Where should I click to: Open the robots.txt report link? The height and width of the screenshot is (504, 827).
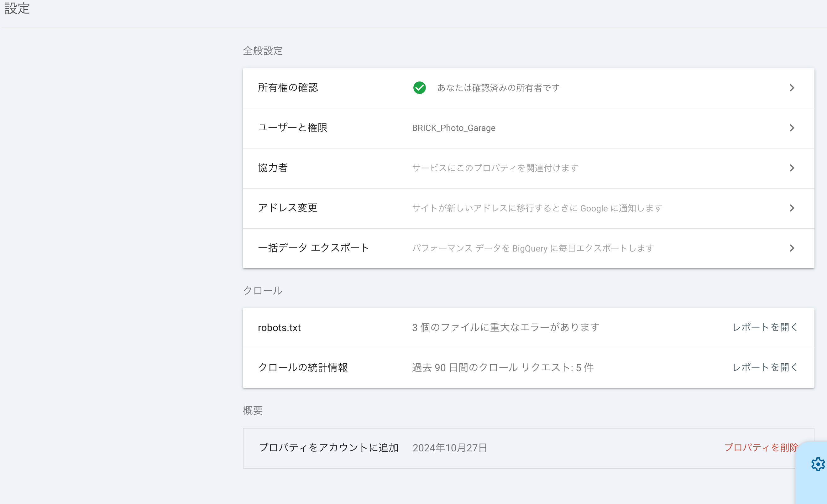click(764, 327)
